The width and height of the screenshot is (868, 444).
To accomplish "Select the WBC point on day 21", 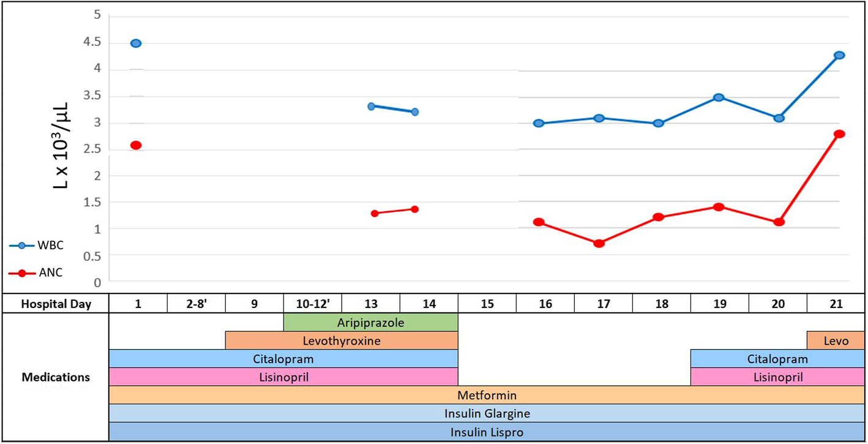I will coord(839,55).
